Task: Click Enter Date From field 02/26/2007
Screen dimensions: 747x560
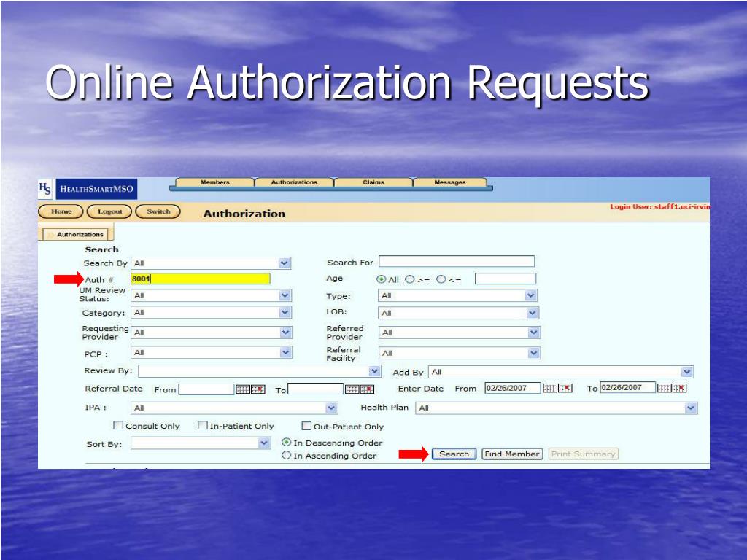Action: point(513,388)
